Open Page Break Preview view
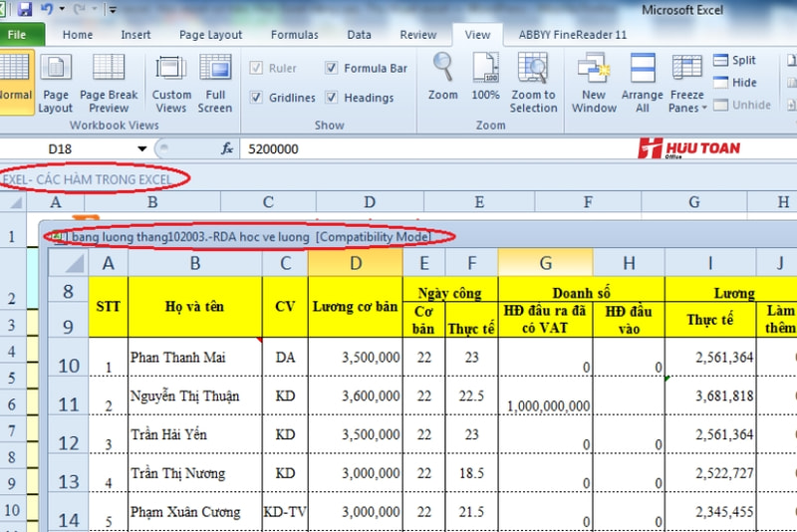797x532 pixels. click(109, 84)
